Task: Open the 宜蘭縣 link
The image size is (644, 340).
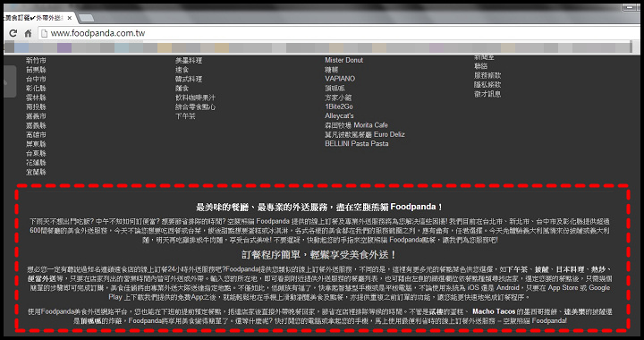Action: point(36,172)
